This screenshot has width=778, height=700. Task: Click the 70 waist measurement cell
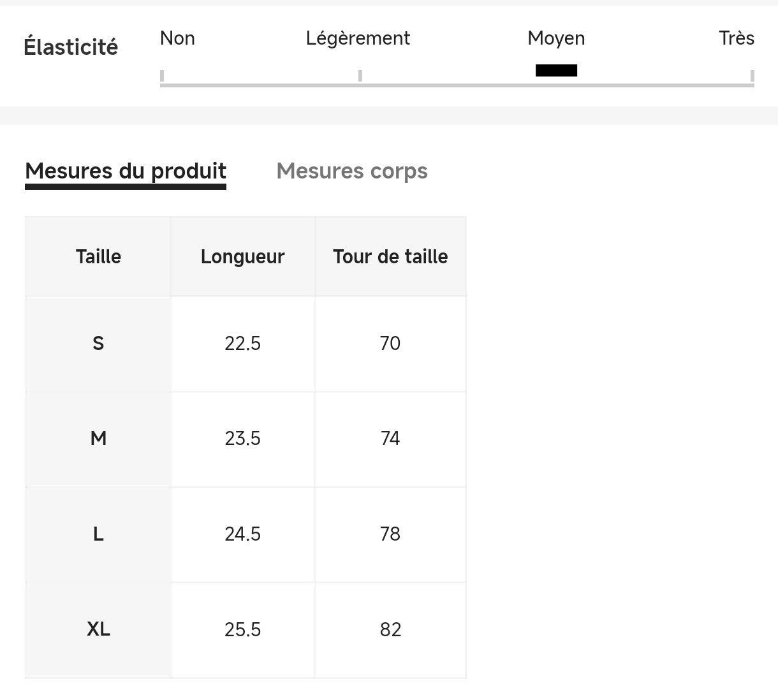(x=390, y=344)
